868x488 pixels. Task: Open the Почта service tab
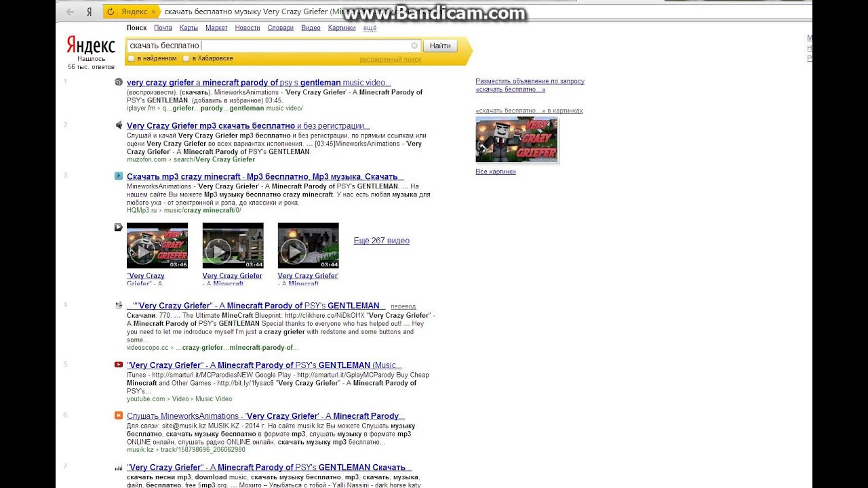tap(163, 28)
